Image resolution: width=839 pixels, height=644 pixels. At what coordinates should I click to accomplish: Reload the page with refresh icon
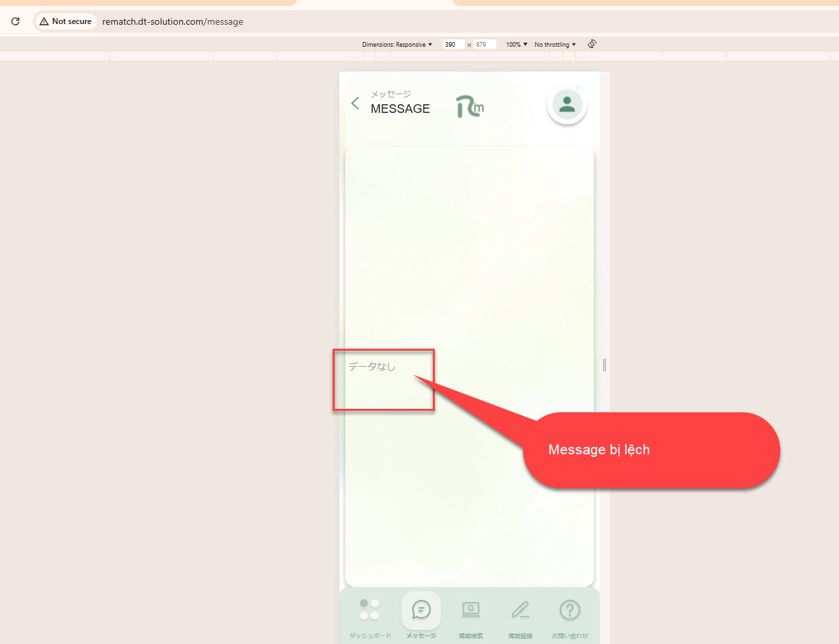(x=15, y=21)
